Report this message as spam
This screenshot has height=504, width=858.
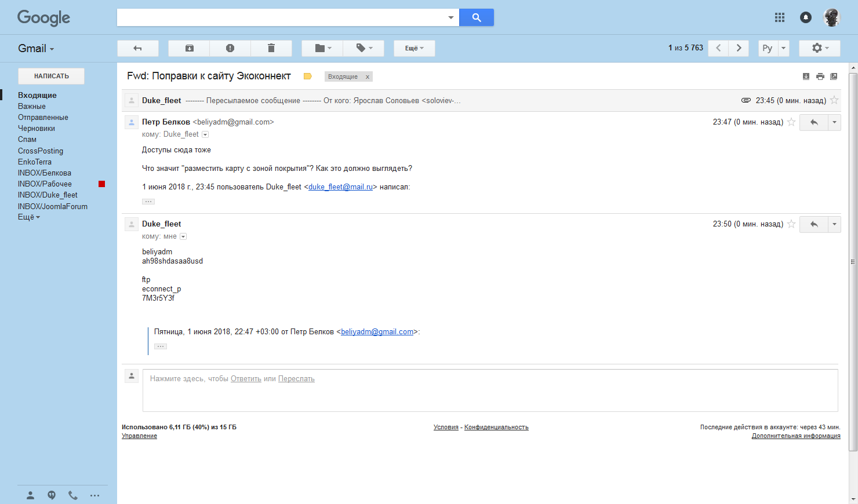[x=230, y=48]
